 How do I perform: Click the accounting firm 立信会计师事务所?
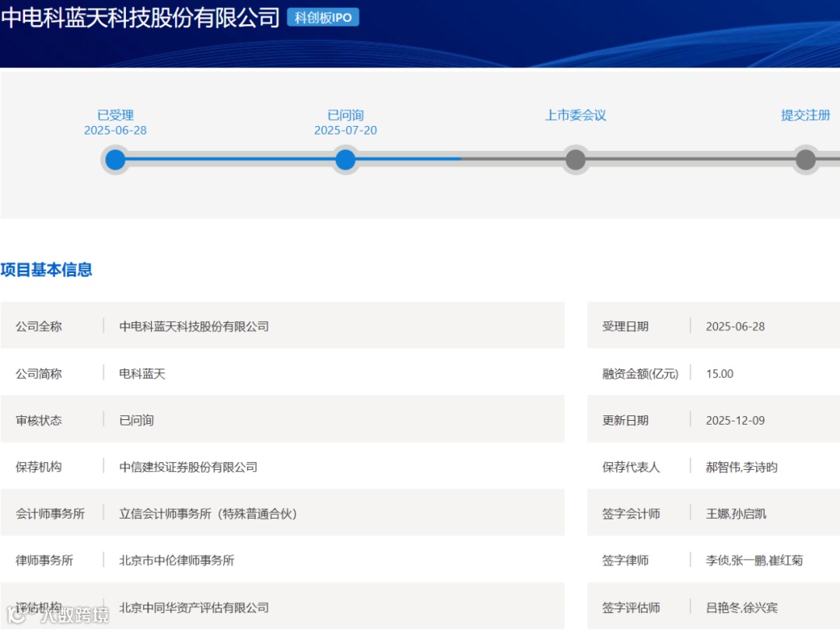208,514
